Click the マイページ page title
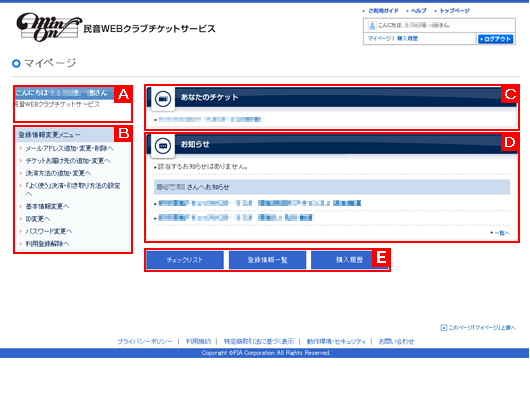 coord(50,63)
